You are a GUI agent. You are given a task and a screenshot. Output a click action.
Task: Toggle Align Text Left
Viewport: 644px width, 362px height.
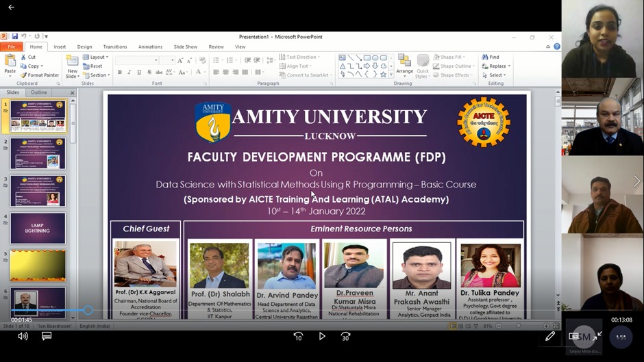click(x=216, y=73)
